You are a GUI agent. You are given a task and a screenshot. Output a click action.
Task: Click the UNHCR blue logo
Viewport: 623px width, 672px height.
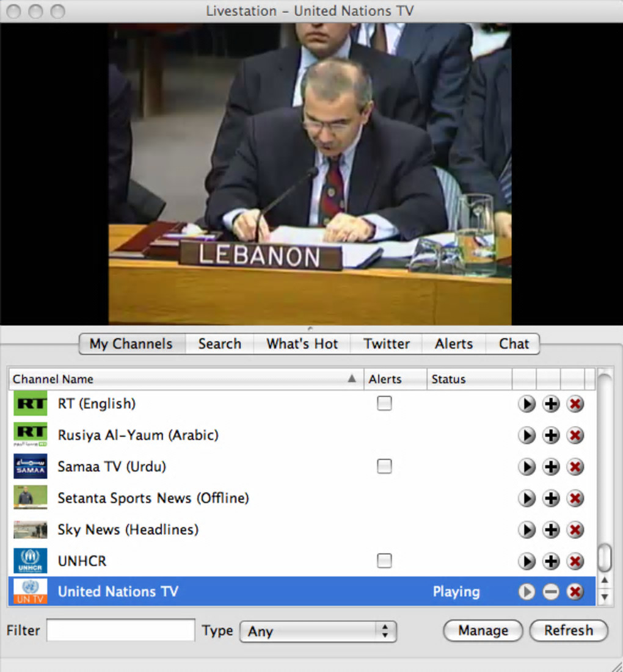30,560
